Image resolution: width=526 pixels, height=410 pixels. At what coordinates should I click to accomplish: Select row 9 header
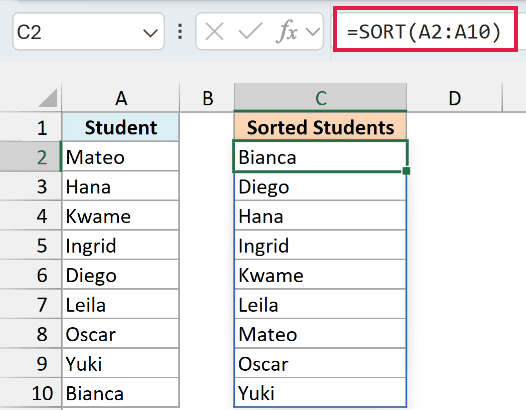pyautogui.click(x=31, y=363)
